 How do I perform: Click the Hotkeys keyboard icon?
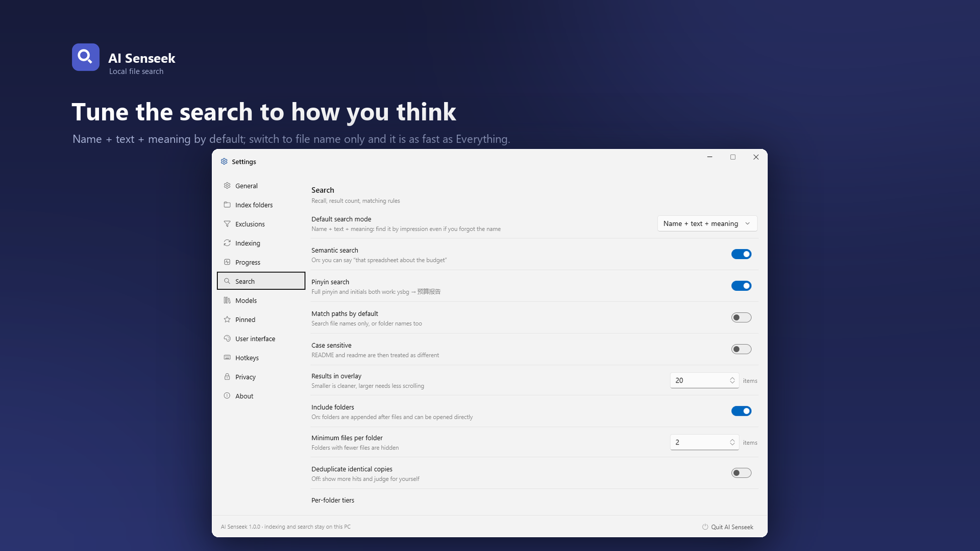click(227, 358)
